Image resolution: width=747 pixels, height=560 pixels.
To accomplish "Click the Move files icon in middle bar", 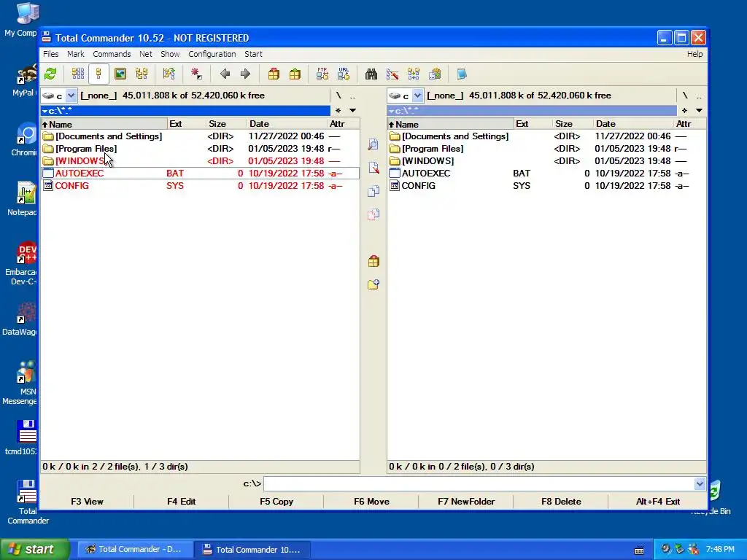I will pos(373,214).
